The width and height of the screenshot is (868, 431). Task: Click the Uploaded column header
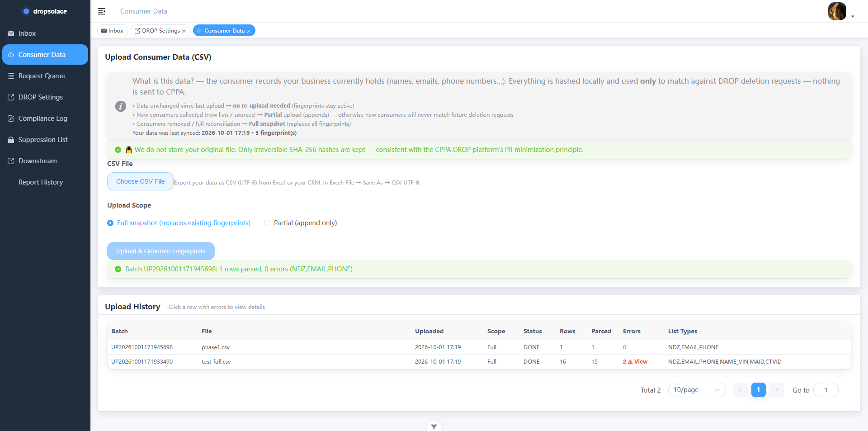point(429,331)
